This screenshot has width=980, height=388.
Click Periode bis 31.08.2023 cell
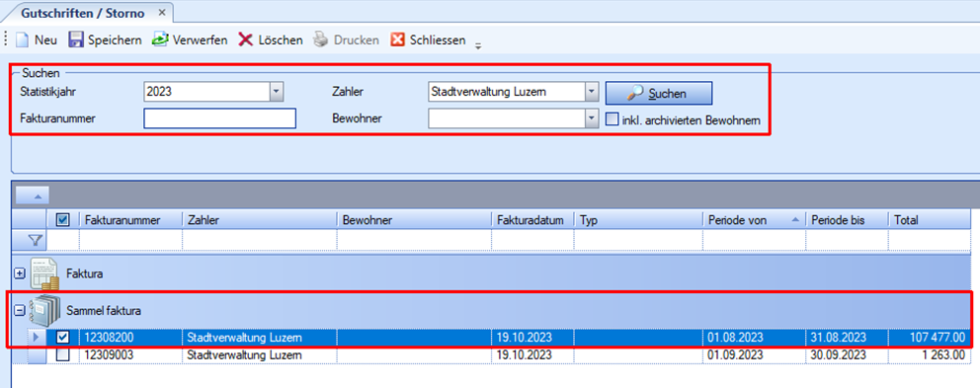pos(847,338)
